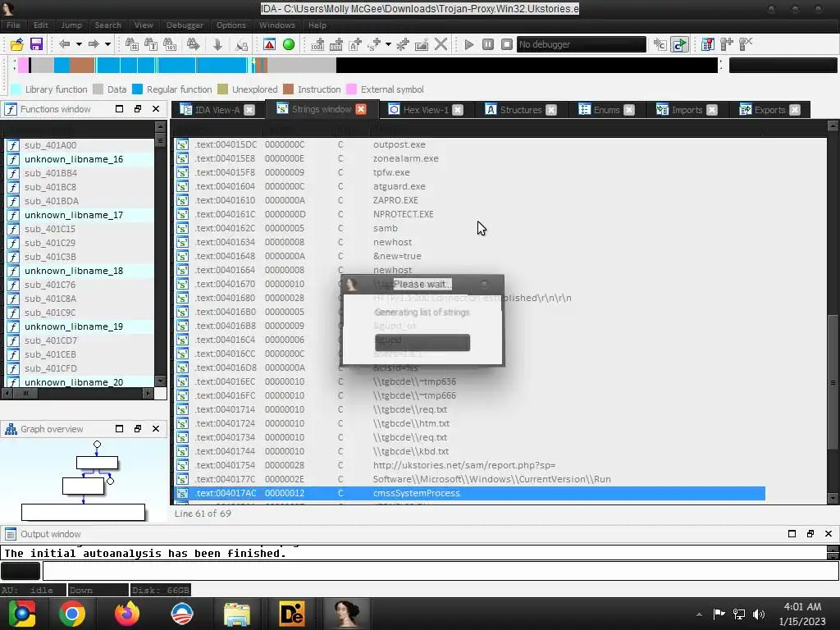
Task: Click the navigation band brown segment
Action: pyautogui.click(x=82, y=66)
